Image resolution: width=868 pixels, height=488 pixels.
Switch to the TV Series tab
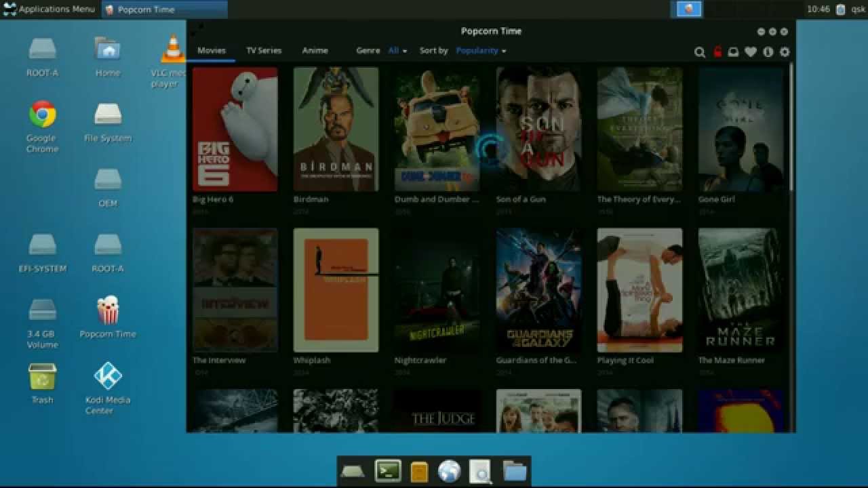tap(264, 51)
